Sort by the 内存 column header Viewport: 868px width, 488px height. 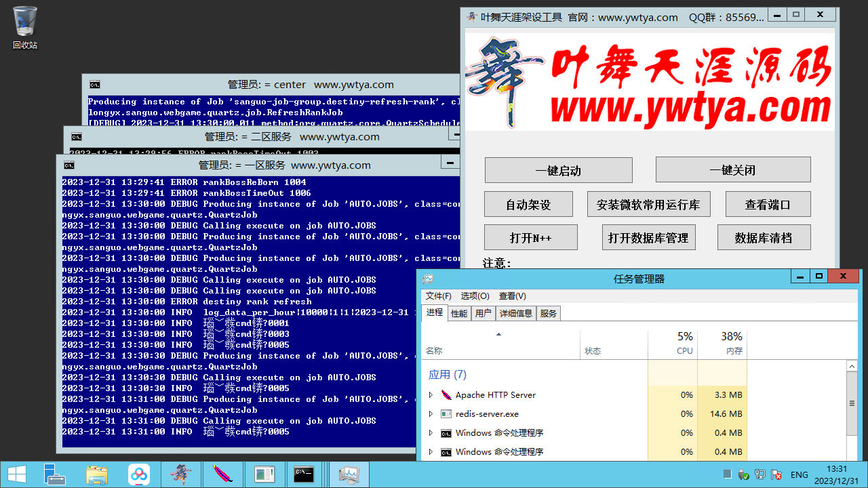point(722,343)
